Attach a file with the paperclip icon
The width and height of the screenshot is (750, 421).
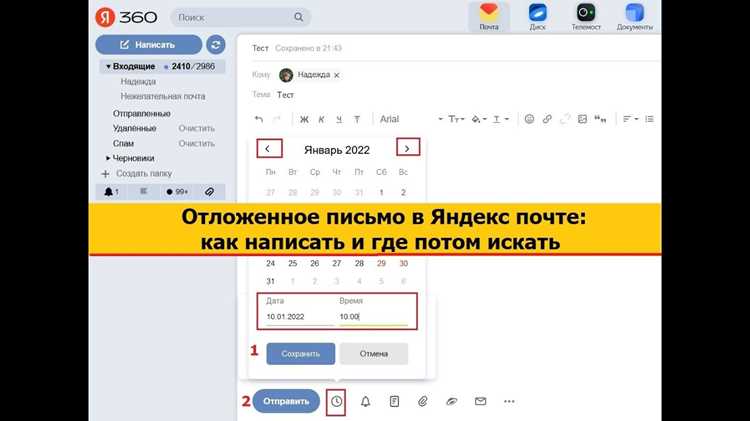[423, 401]
